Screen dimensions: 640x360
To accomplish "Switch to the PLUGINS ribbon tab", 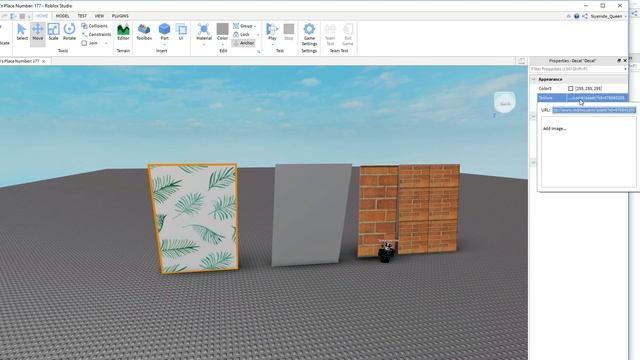I will tap(120, 16).
